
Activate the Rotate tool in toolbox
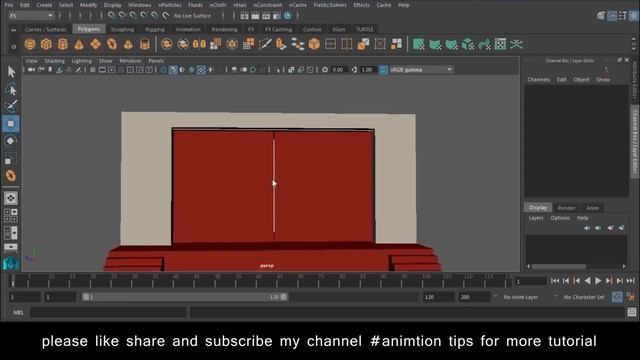(x=11, y=141)
